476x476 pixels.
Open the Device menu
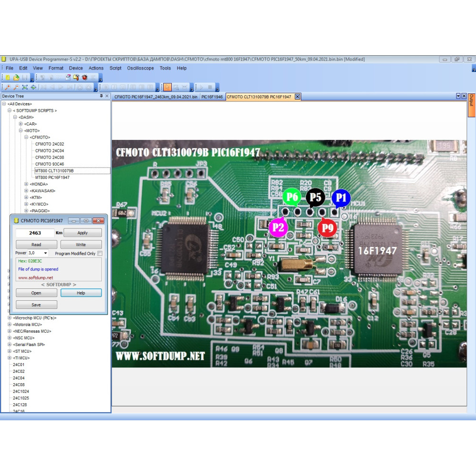tap(76, 68)
